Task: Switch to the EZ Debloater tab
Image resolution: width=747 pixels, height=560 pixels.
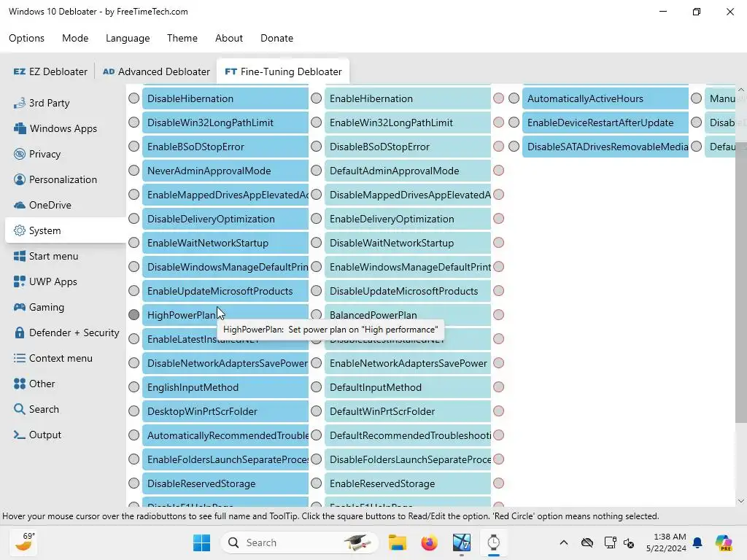Action: click(50, 71)
